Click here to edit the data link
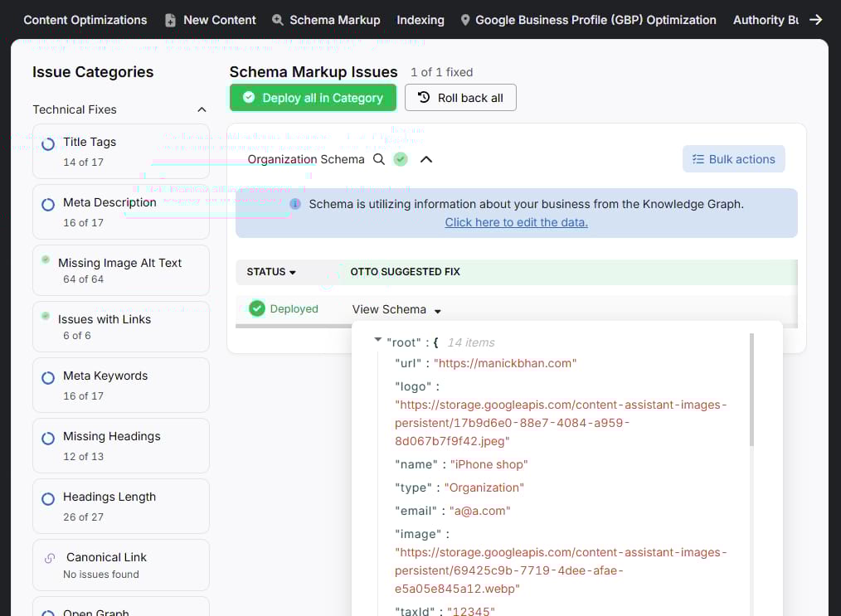The width and height of the screenshot is (841, 616). pyautogui.click(x=516, y=222)
